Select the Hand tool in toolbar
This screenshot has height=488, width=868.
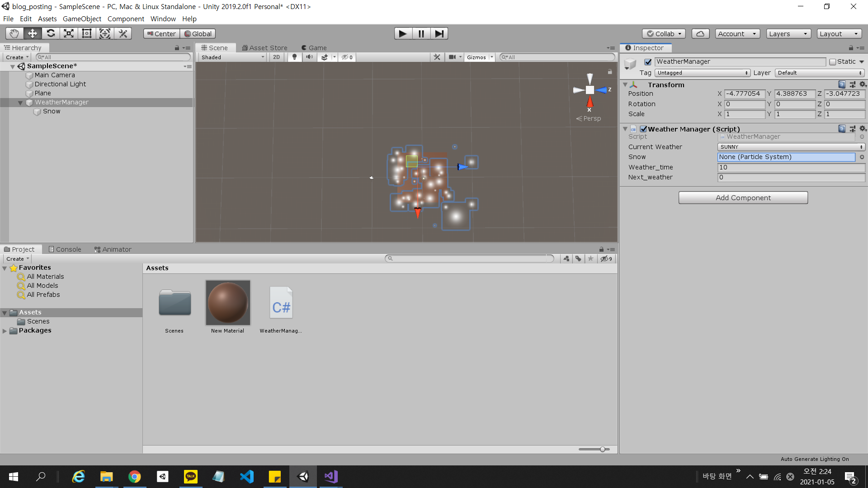click(14, 33)
